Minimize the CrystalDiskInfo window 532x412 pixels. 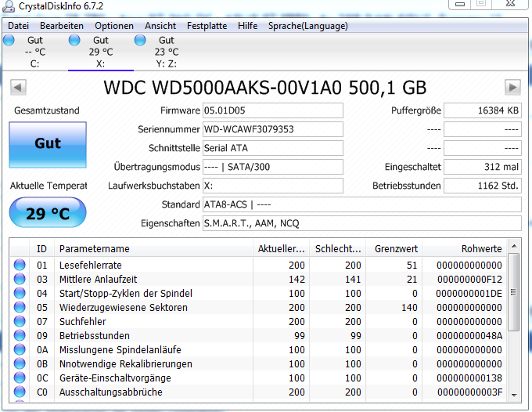[460, 4]
